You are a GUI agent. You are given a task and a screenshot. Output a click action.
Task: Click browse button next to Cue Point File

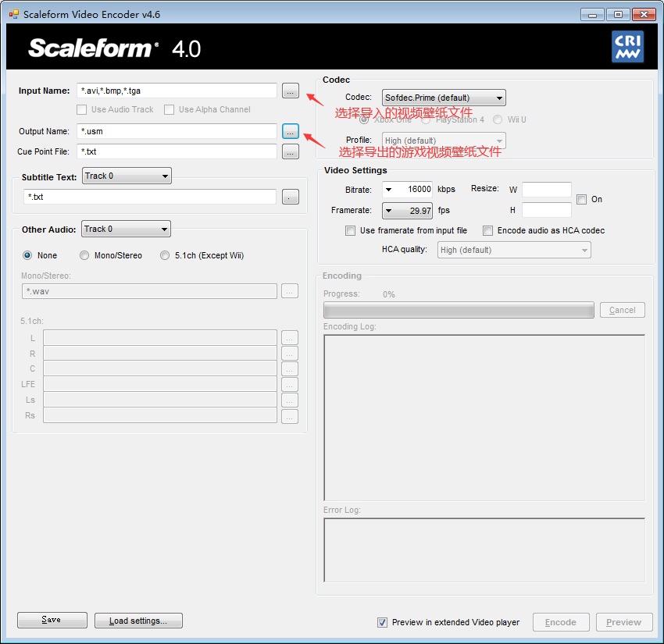[290, 151]
